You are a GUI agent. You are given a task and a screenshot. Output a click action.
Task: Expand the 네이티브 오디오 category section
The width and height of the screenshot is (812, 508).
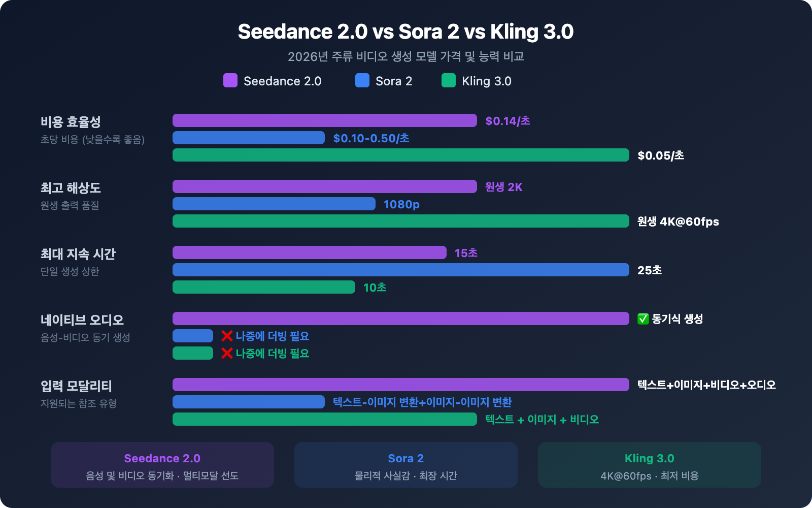pyautogui.click(x=82, y=320)
